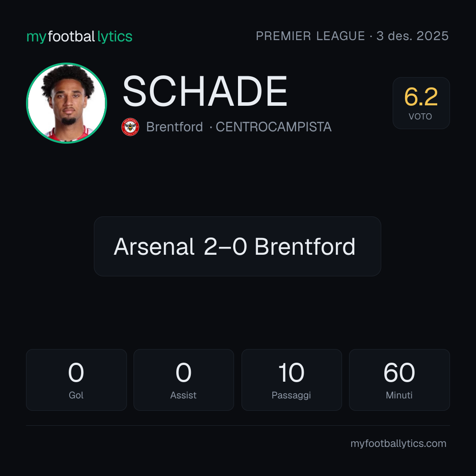Image resolution: width=476 pixels, height=476 pixels.
Task: Click the 6.2 rating number
Action: click(421, 97)
